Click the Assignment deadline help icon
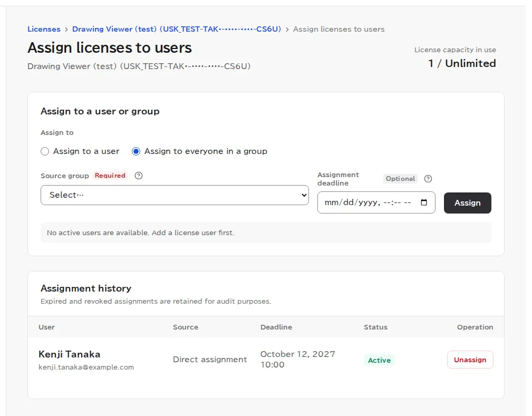 428,179
